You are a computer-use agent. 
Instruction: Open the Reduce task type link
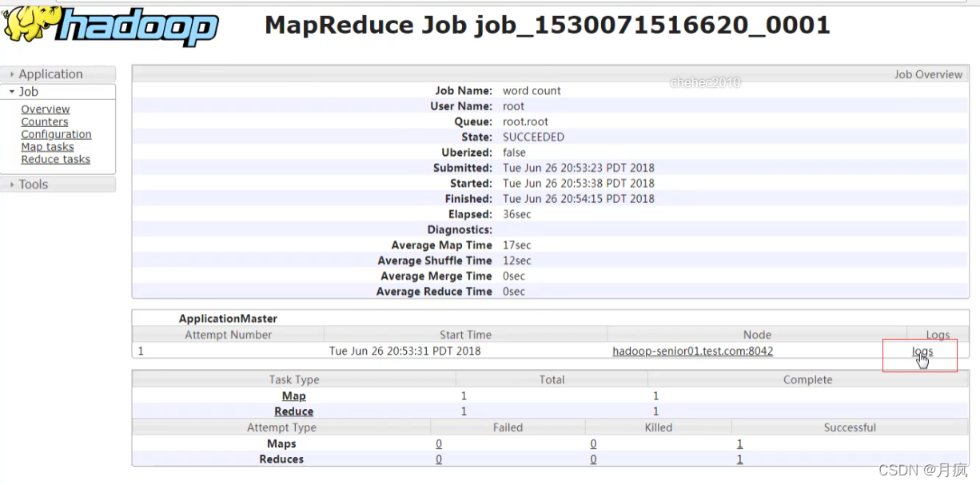pyautogui.click(x=294, y=411)
